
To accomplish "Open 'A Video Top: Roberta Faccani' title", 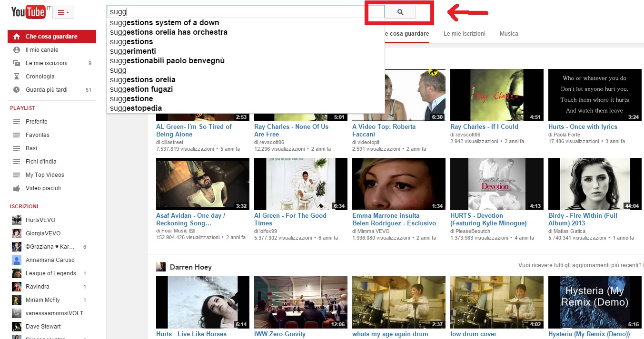I will pyautogui.click(x=384, y=130).
